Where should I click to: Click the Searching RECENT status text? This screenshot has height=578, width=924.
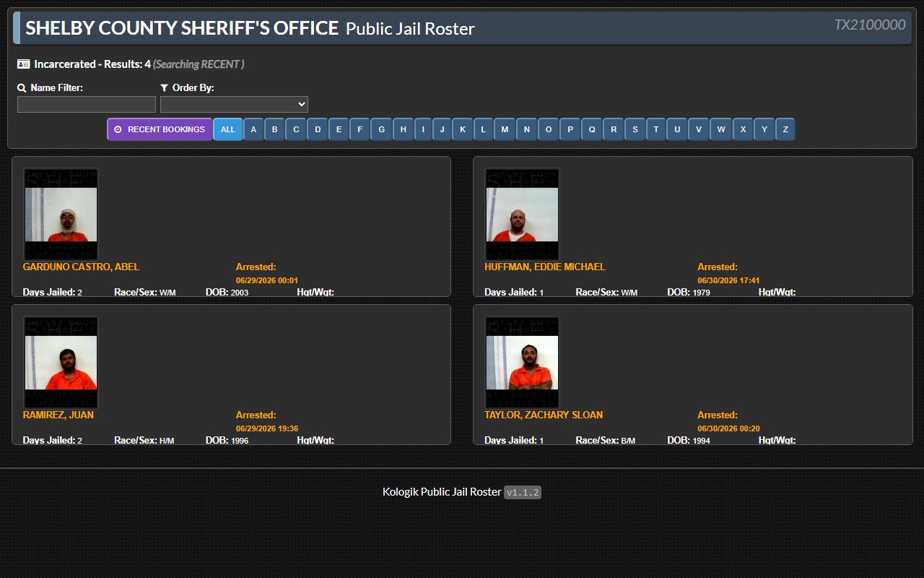click(199, 64)
